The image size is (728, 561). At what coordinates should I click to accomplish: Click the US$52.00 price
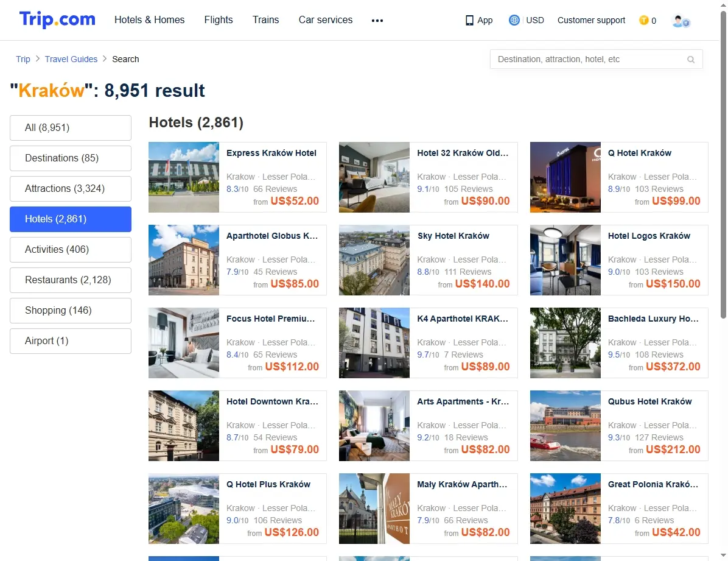(295, 201)
